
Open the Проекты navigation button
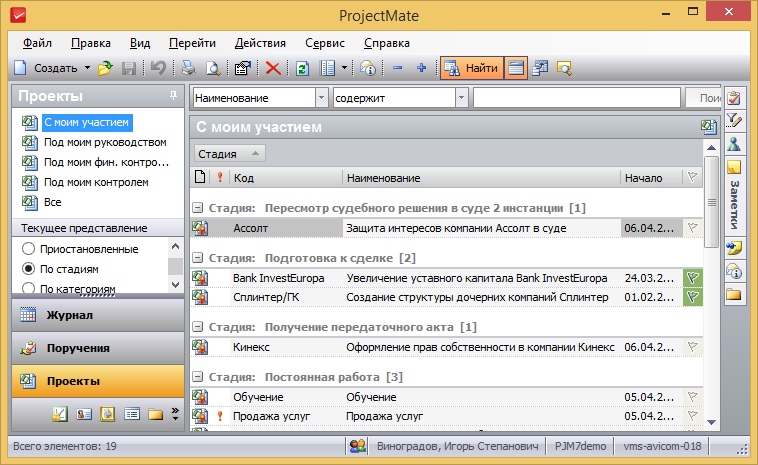(x=98, y=381)
